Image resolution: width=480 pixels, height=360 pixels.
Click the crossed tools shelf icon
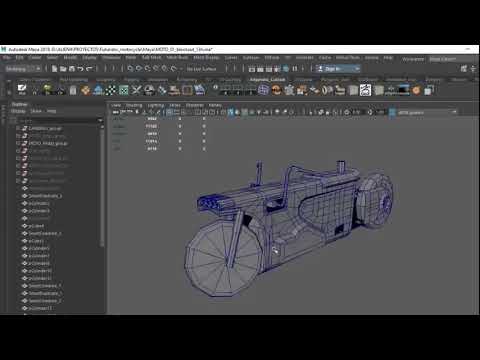[136, 89]
